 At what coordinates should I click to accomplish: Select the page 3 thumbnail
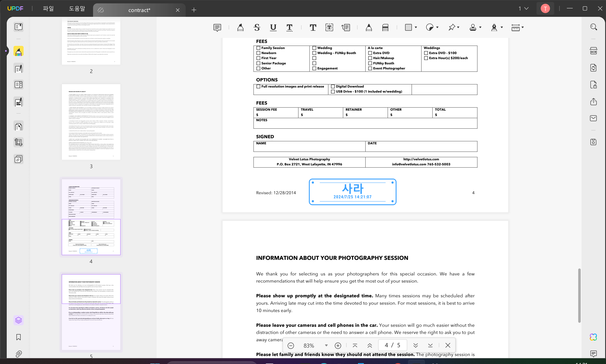coord(91,122)
